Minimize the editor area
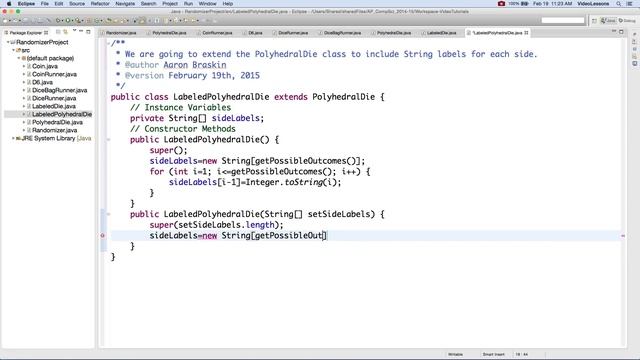This screenshot has width=640, height=360. pos(614,31)
